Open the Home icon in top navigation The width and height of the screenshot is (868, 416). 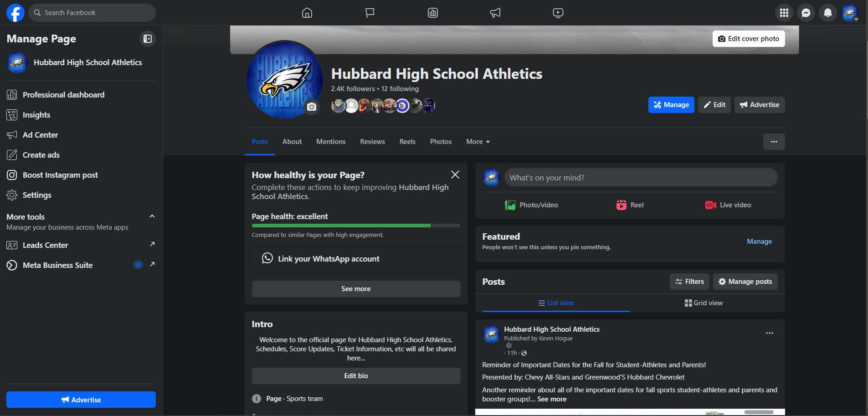307,13
